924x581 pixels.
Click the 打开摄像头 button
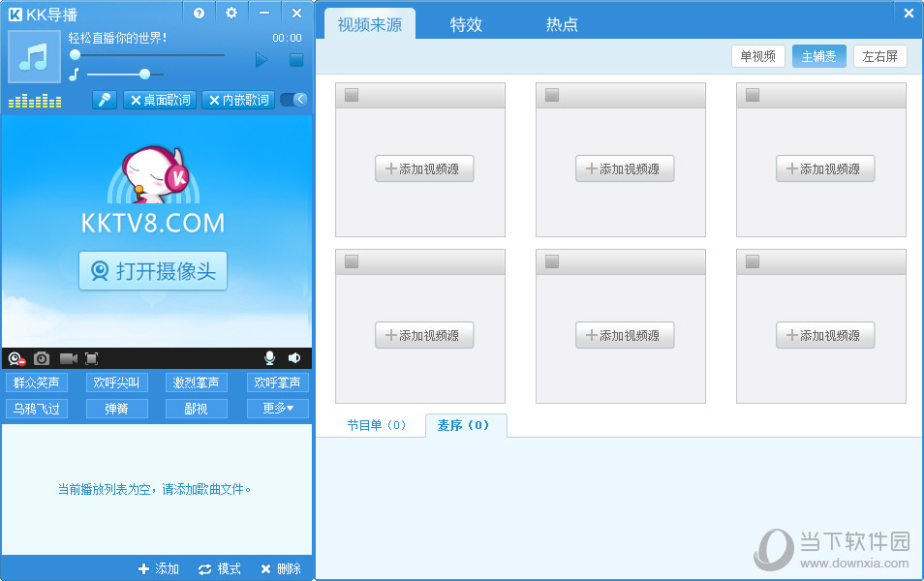coord(152,271)
